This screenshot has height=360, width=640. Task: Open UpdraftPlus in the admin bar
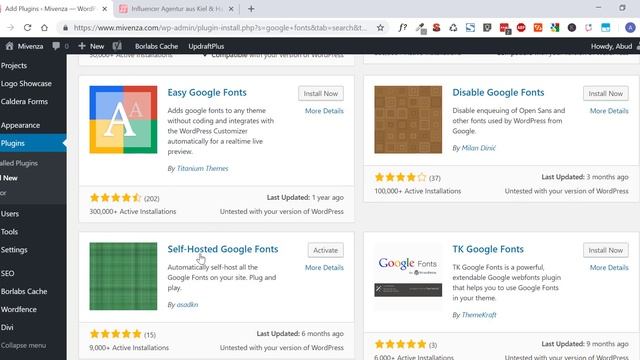(206, 46)
